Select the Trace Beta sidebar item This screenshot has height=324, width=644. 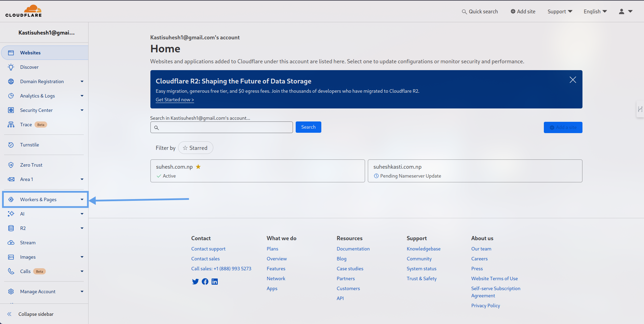[26, 124]
